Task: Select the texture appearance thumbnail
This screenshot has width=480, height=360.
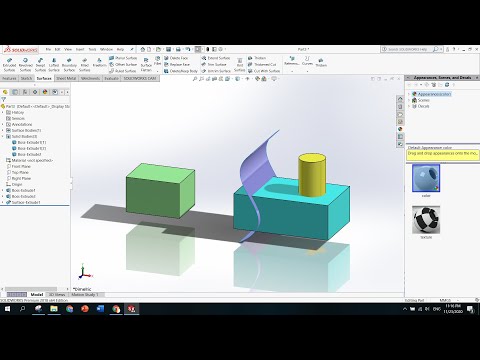Action: coord(426,220)
